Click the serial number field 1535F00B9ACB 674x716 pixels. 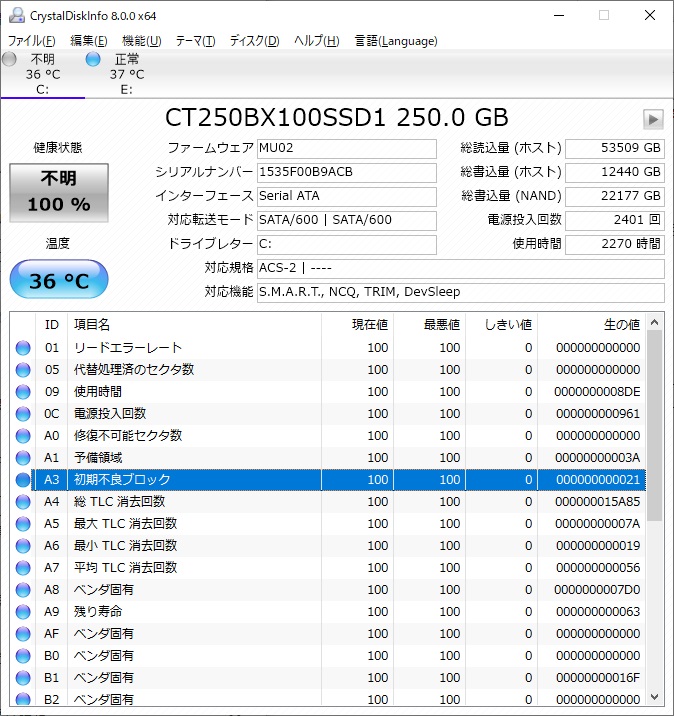(347, 173)
